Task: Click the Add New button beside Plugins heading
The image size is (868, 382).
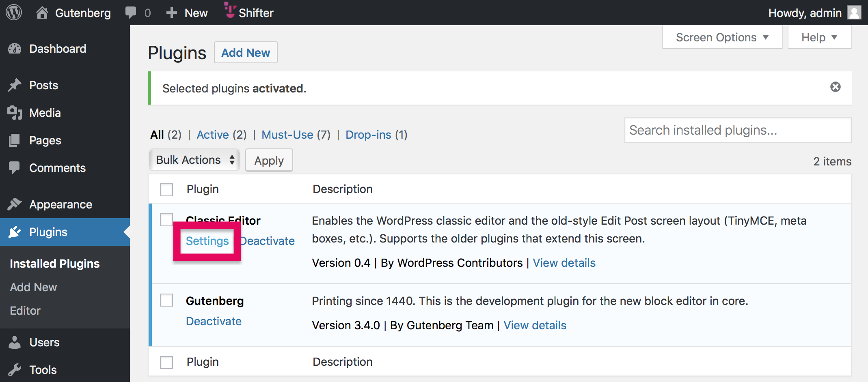Action: [x=246, y=53]
